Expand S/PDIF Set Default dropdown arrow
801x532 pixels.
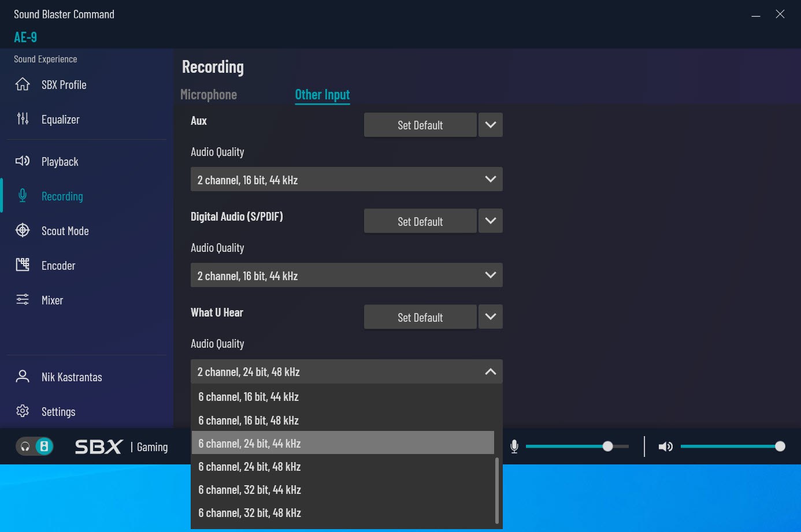click(491, 221)
